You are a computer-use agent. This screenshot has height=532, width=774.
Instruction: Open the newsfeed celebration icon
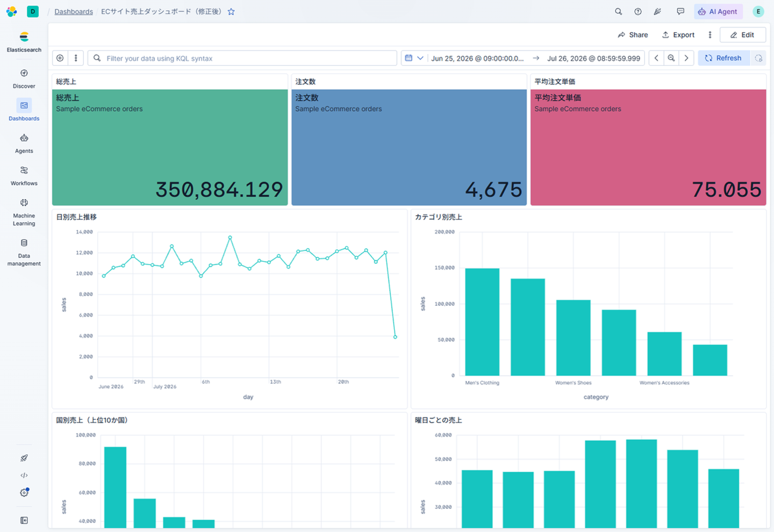click(657, 11)
